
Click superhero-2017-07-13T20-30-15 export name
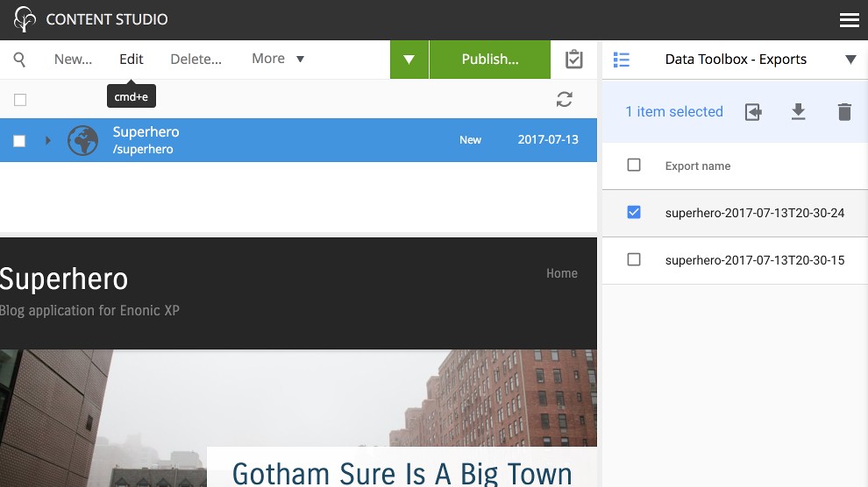755,260
